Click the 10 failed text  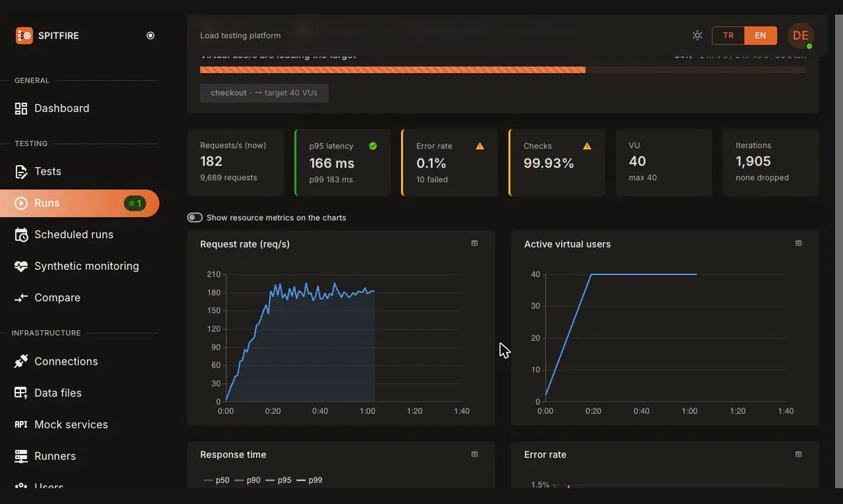(432, 180)
